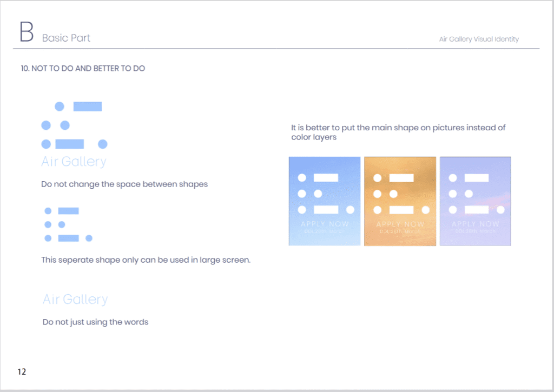Click the white logo on the orange poster
Image resolution: width=554 pixels, height=392 pixels.
tap(401, 194)
